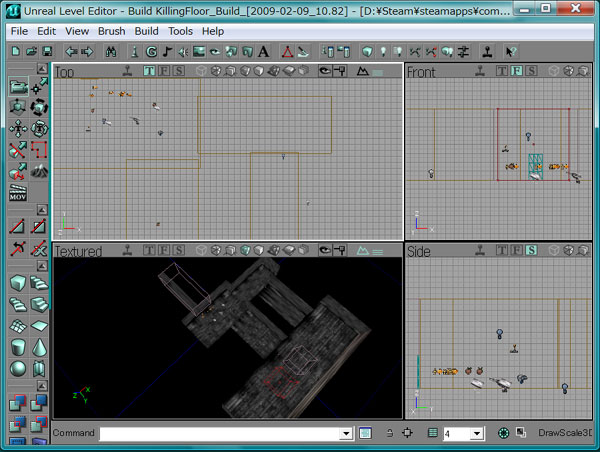Open the Tools menu
The height and width of the screenshot is (452, 600).
pos(180,31)
